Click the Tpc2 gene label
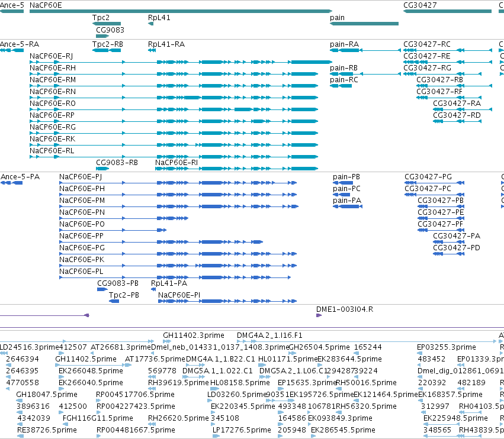 point(101,18)
